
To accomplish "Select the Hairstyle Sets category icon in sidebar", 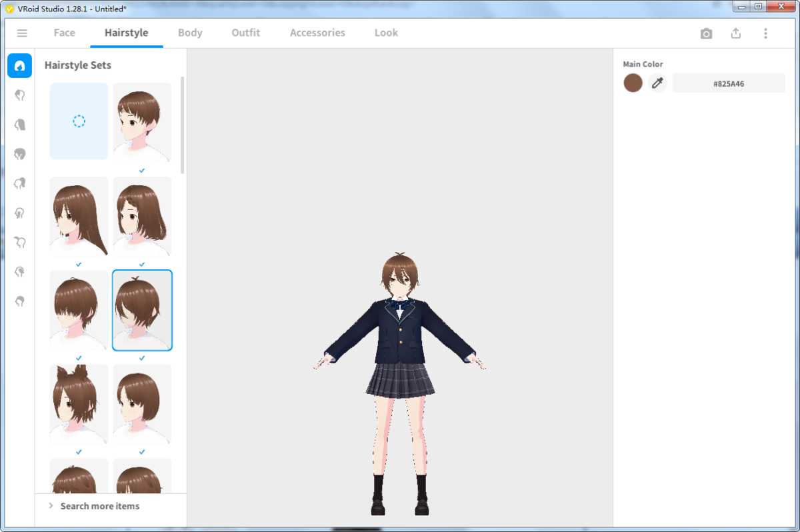I will tap(19, 65).
